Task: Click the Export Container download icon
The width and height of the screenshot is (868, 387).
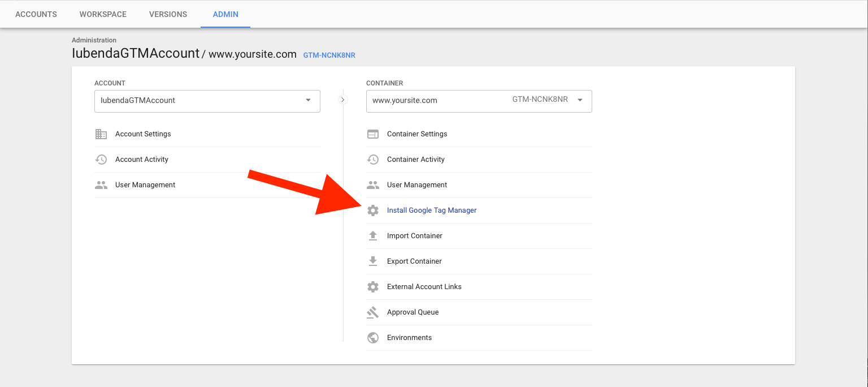Action: point(373,261)
